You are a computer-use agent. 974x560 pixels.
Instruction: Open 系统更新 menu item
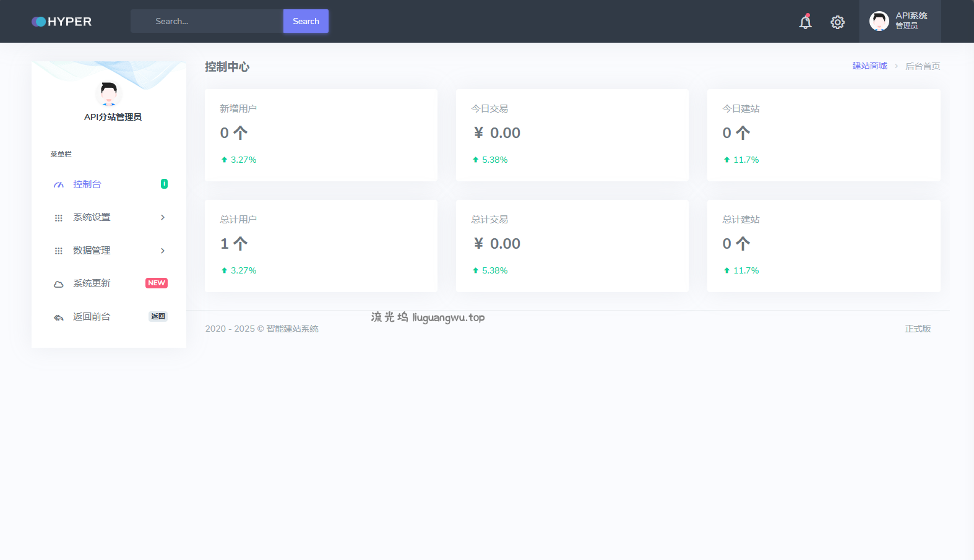[92, 283]
